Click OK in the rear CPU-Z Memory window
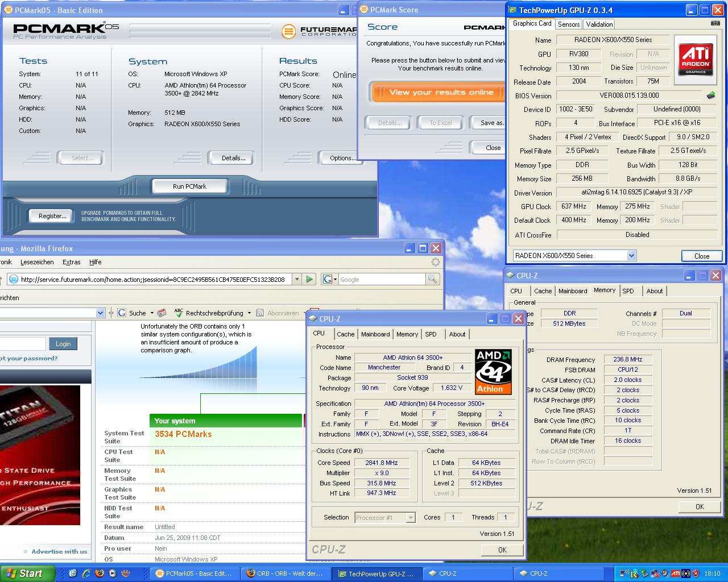The height and width of the screenshot is (582, 728). tap(700, 506)
